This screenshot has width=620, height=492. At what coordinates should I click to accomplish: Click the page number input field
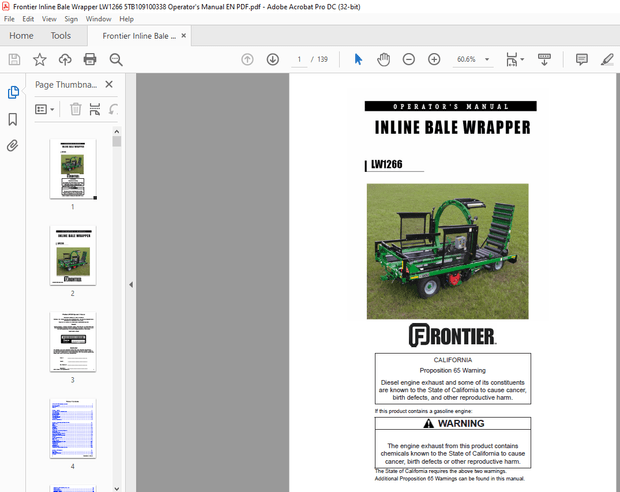coord(299,59)
